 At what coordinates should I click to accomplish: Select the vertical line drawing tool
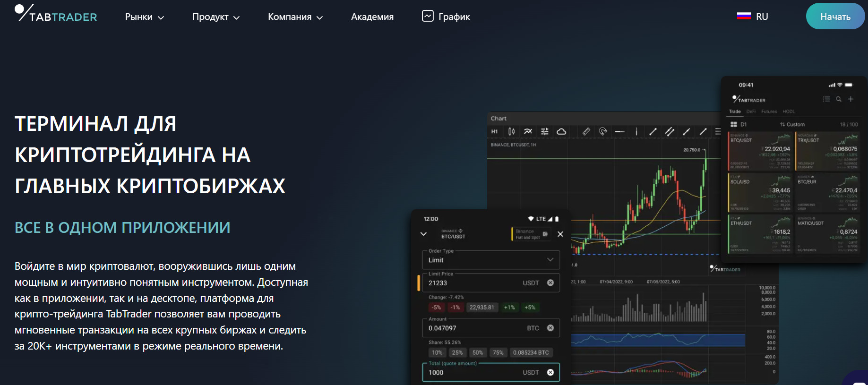pos(636,132)
